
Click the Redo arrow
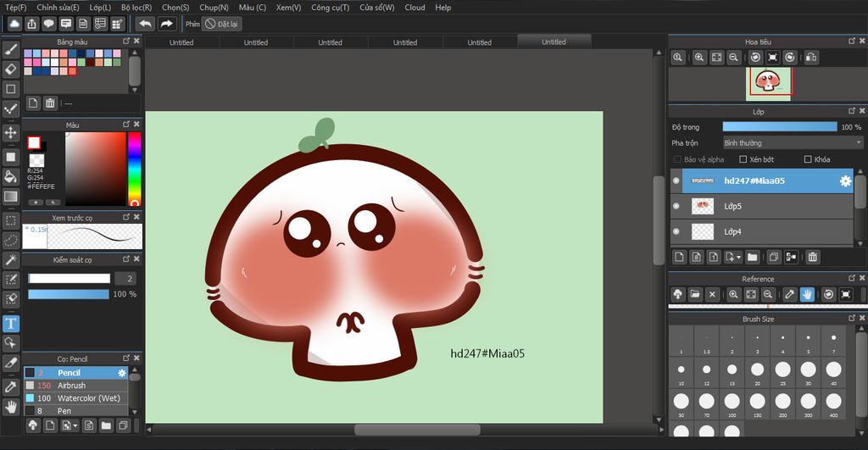[166, 24]
